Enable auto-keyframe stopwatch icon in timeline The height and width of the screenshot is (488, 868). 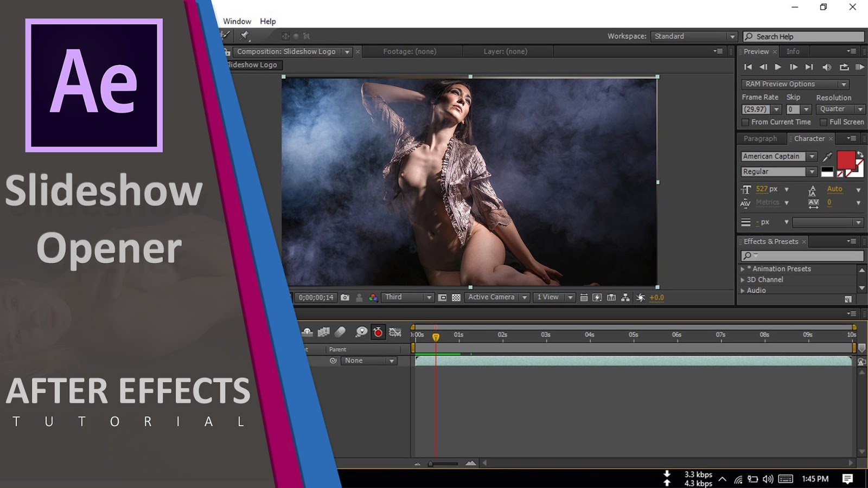click(x=378, y=332)
